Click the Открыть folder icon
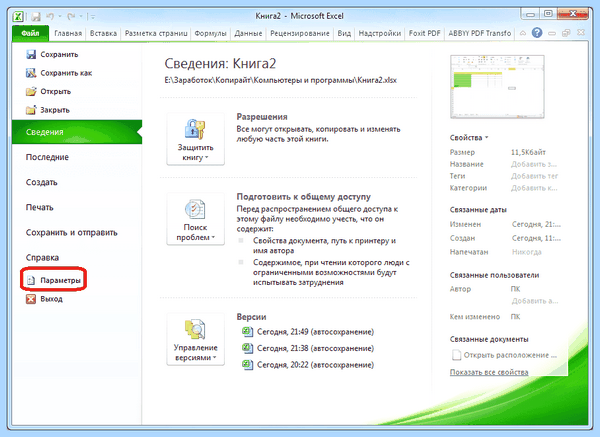This screenshot has width=600, height=437. (x=31, y=91)
